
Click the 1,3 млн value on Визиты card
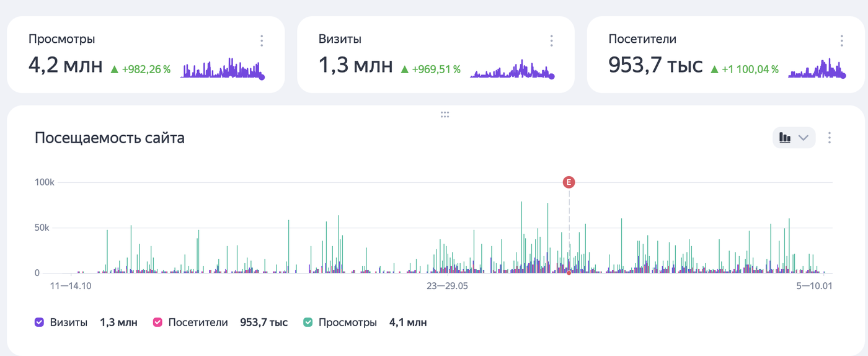pos(355,65)
